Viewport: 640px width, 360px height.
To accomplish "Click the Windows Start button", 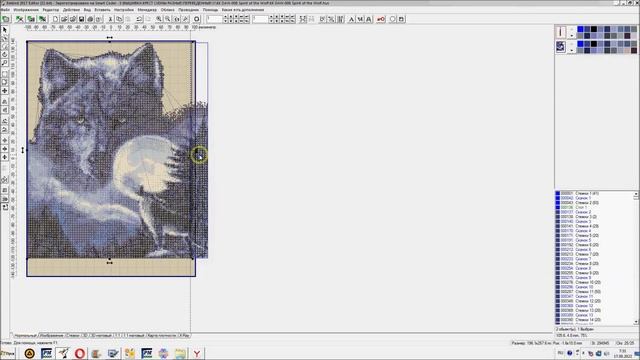I will coord(8,353).
